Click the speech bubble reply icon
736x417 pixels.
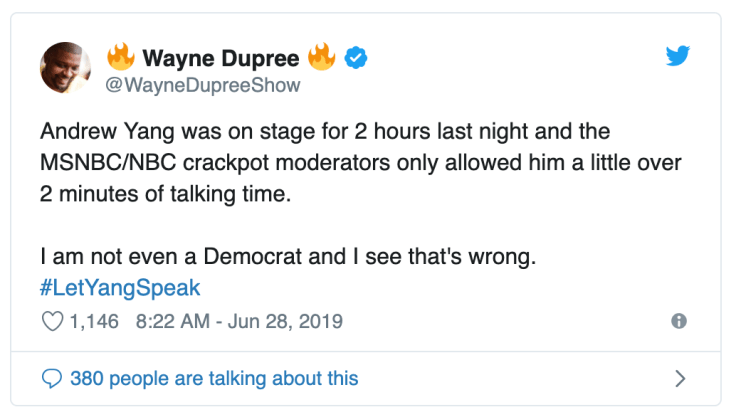click(52, 379)
